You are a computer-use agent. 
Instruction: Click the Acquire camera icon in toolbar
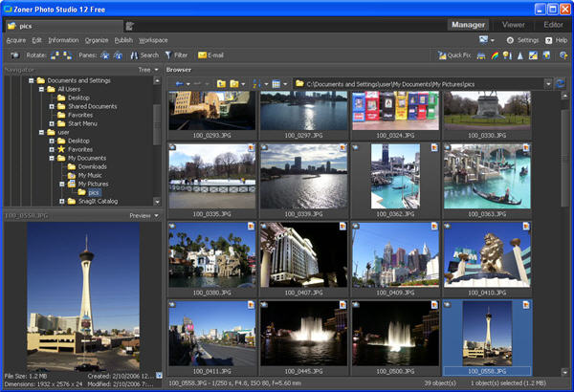[15, 55]
